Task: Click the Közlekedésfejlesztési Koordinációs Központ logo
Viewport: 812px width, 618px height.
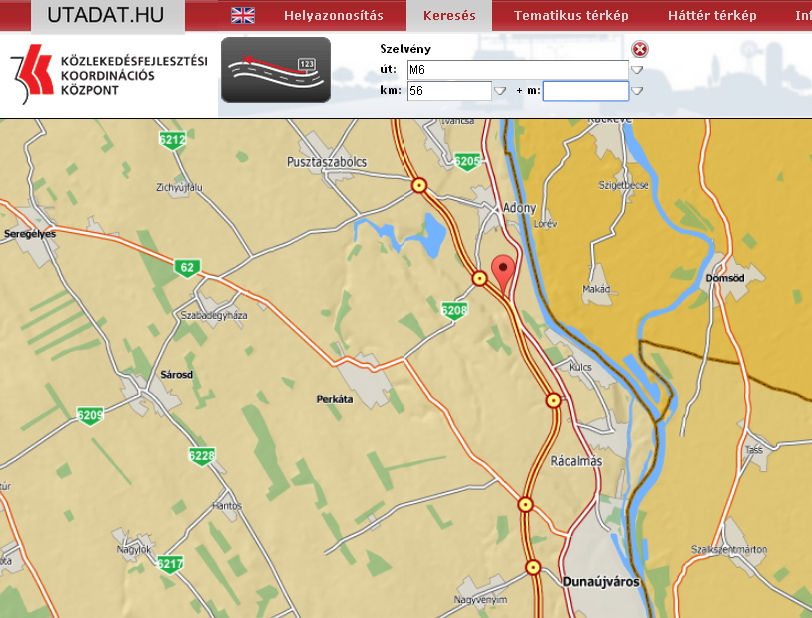Action: [109, 75]
